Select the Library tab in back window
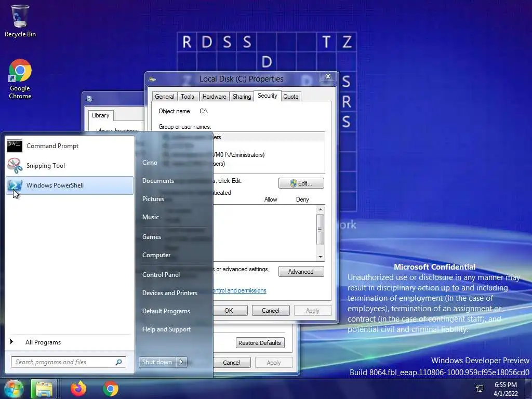This screenshot has height=399, width=532. point(100,115)
